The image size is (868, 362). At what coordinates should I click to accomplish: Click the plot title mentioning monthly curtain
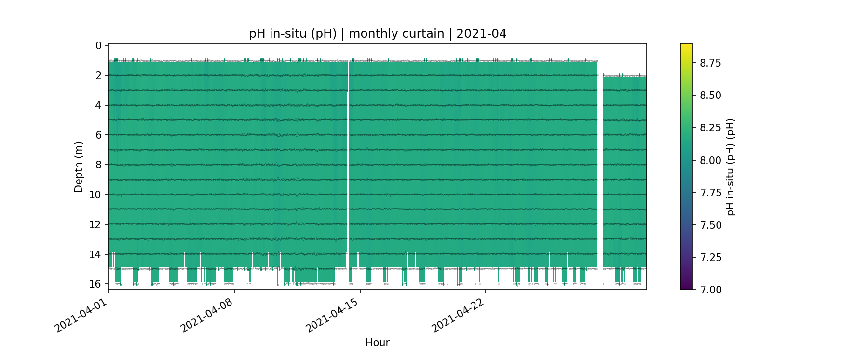pos(377,34)
